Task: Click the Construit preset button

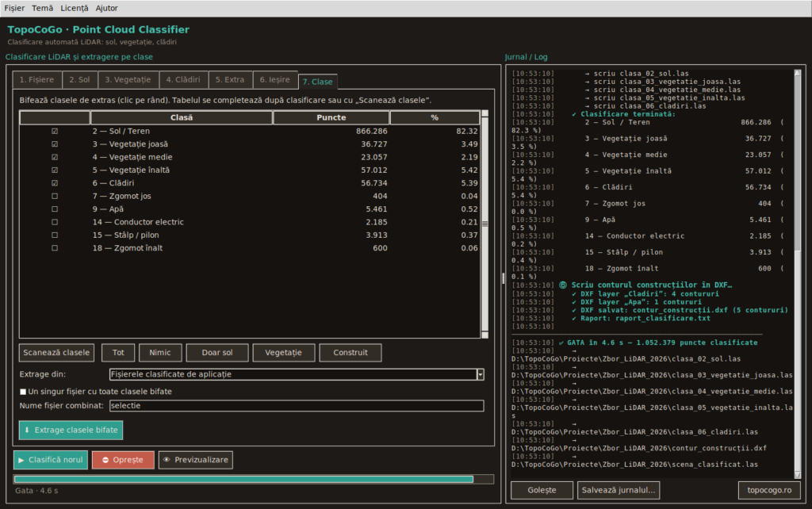Action: (x=350, y=353)
